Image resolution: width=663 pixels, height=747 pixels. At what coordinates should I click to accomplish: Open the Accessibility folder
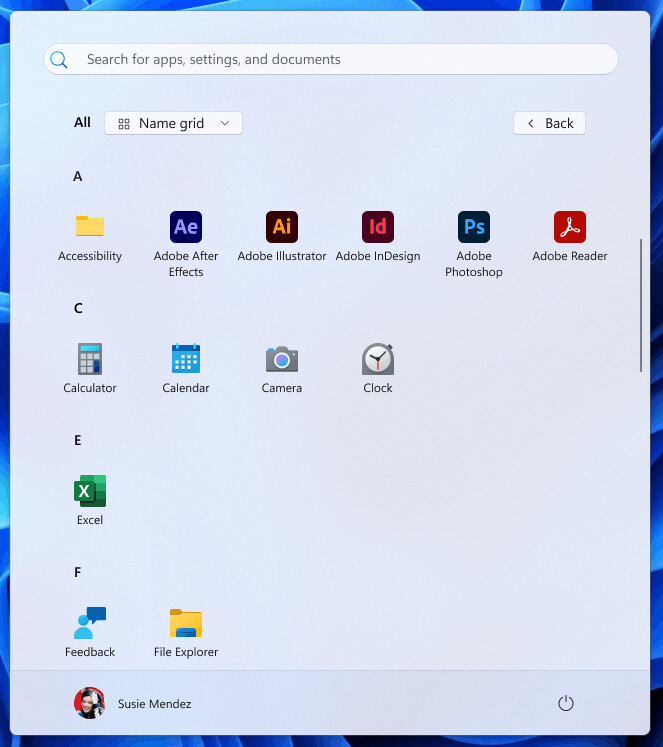(x=90, y=236)
